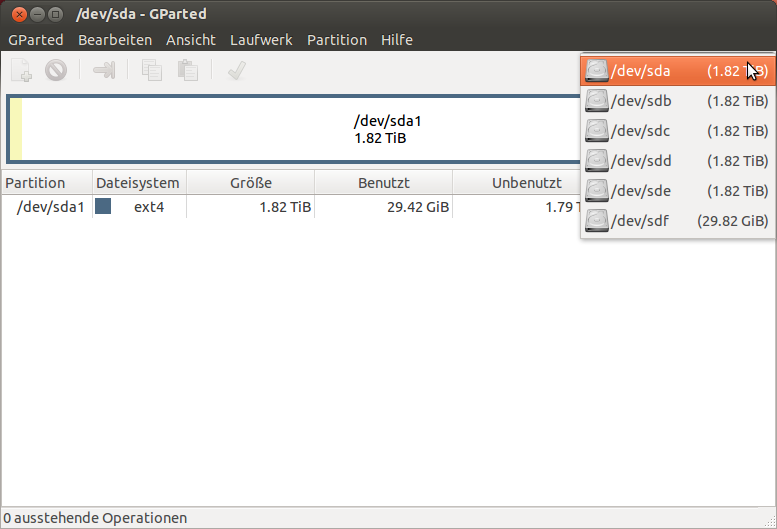777x529 pixels.
Task: Select /dev/sdd from the device list
Action: tap(677, 161)
